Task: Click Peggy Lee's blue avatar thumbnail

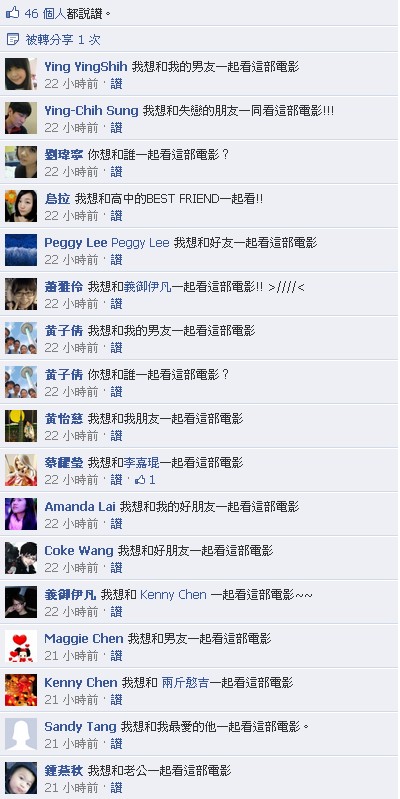Action: [x=21, y=250]
